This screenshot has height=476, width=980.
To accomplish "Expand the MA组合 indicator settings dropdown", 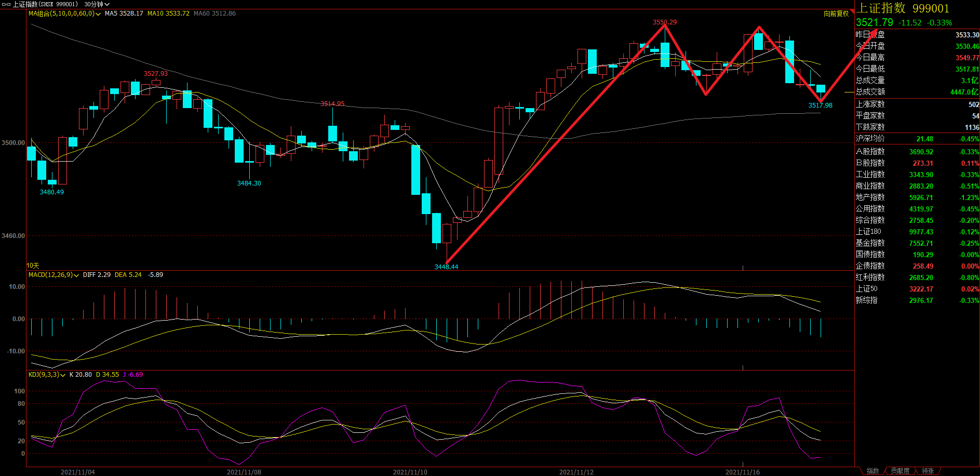I will pyautogui.click(x=98, y=14).
